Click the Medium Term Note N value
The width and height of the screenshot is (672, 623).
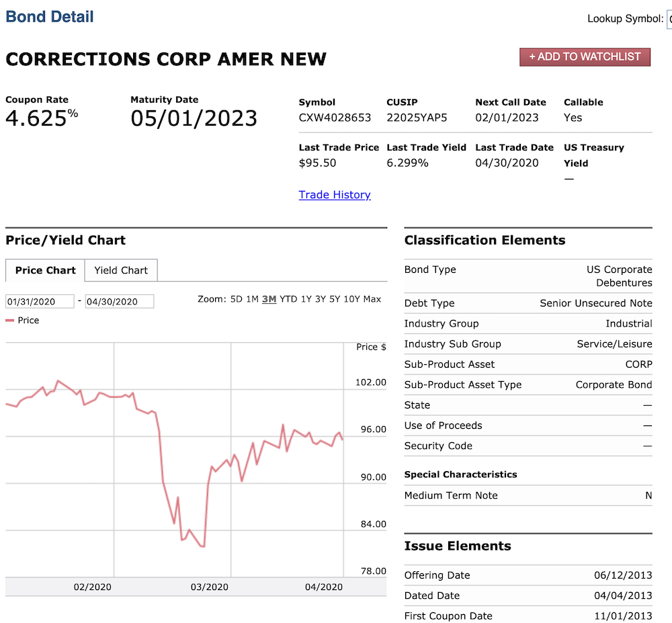tap(648, 495)
